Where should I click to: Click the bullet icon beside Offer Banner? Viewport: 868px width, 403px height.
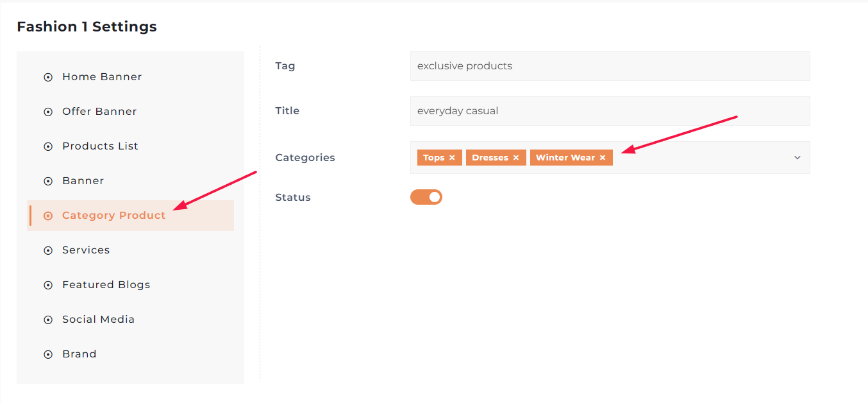tap(48, 112)
